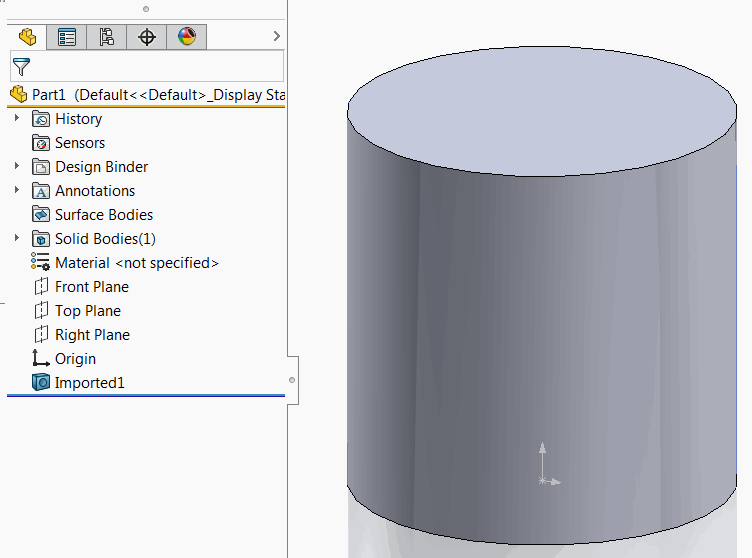The width and height of the screenshot is (752, 558).
Task: Click the Solid Bodies folder icon
Action: point(41,238)
